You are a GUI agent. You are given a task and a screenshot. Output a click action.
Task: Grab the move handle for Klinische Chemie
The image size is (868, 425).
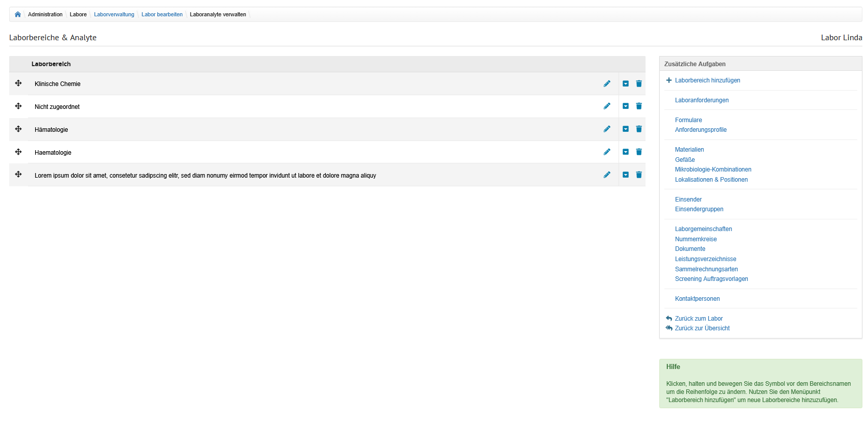[18, 83]
